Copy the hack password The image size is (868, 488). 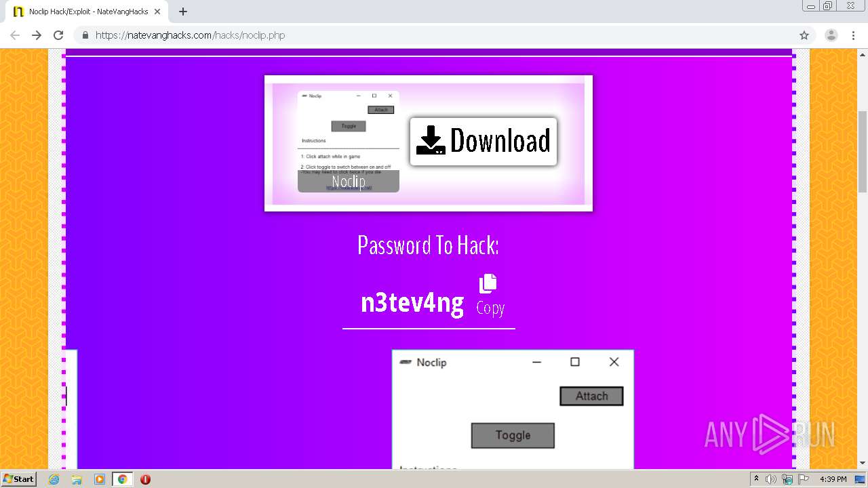point(490,295)
